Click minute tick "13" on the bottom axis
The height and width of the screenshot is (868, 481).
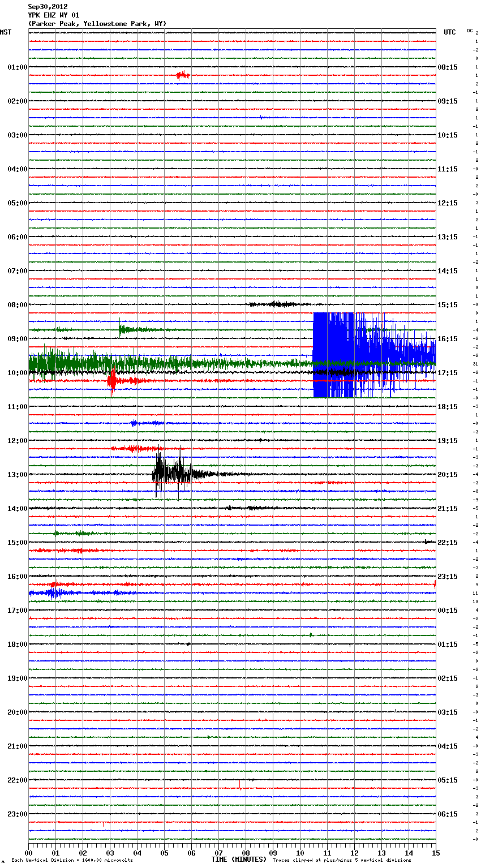381,853
